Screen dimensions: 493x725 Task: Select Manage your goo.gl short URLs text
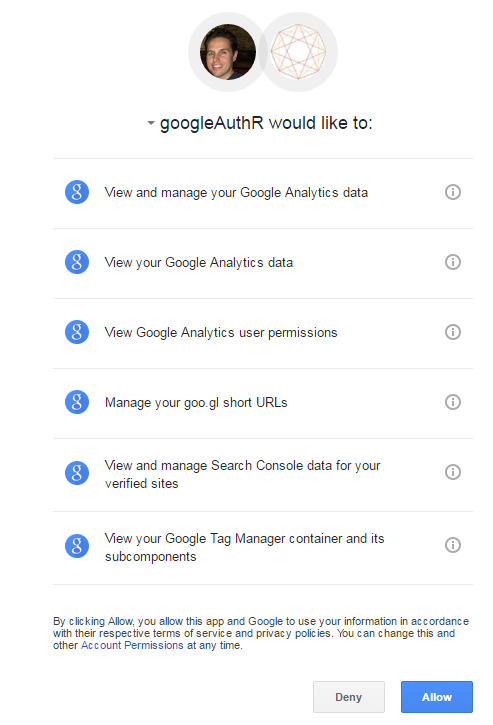[196, 403]
